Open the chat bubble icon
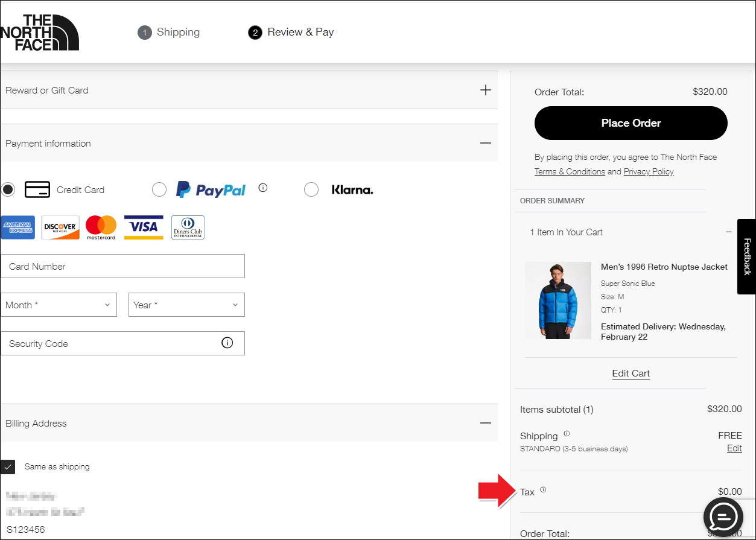The image size is (756, 540). (x=723, y=518)
